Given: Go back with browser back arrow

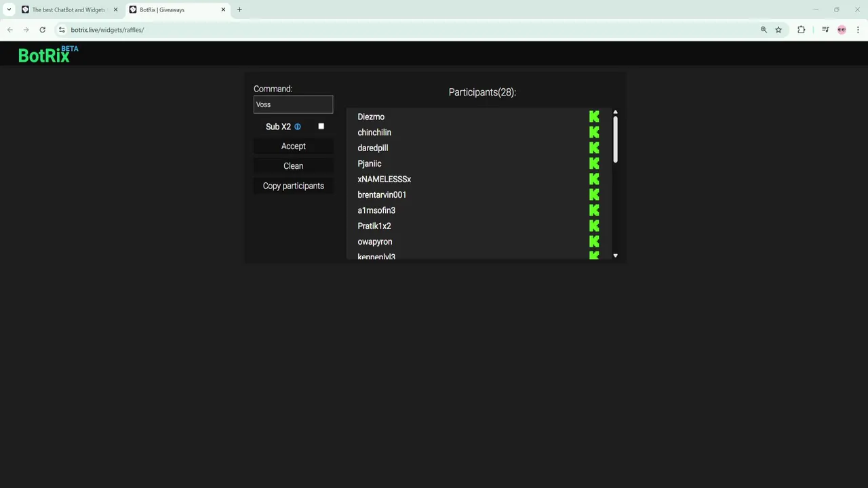Looking at the screenshot, I should point(10,30).
